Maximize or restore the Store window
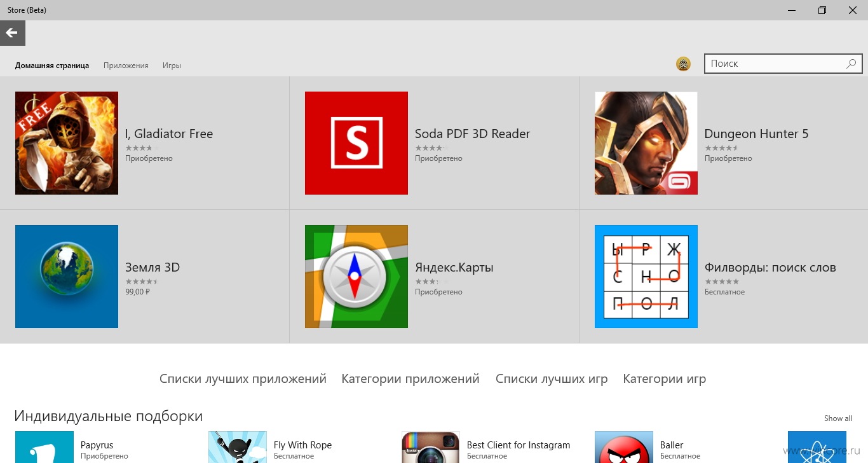868x463 pixels. coord(822,10)
